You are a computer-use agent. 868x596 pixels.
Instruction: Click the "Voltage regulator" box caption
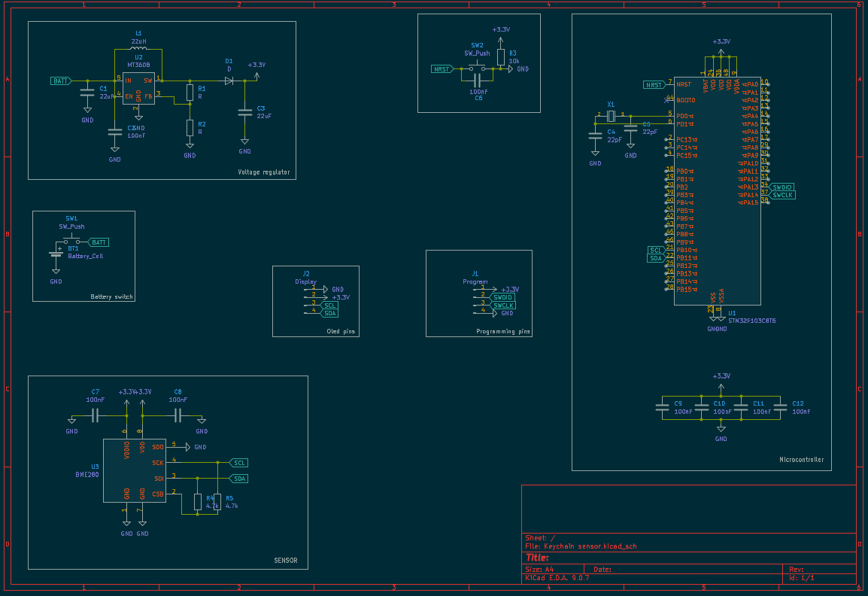(x=263, y=172)
